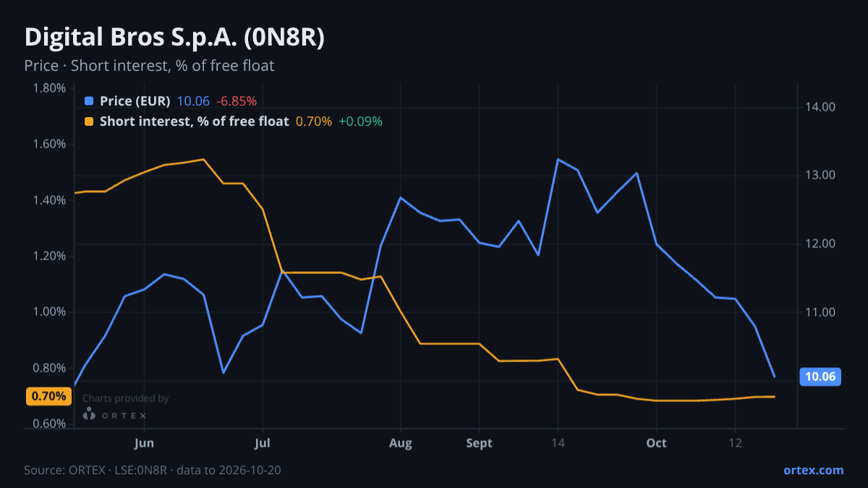Click the 1.80% left axis label
Image resolution: width=868 pixels, height=488 pixels.
(x=49, y=88)
